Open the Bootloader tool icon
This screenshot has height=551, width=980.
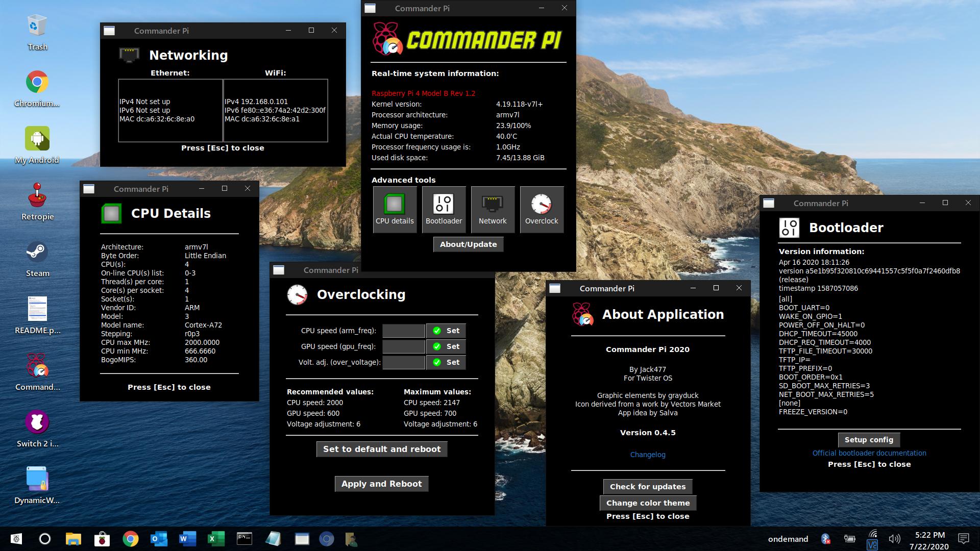[x=444, y=209]
